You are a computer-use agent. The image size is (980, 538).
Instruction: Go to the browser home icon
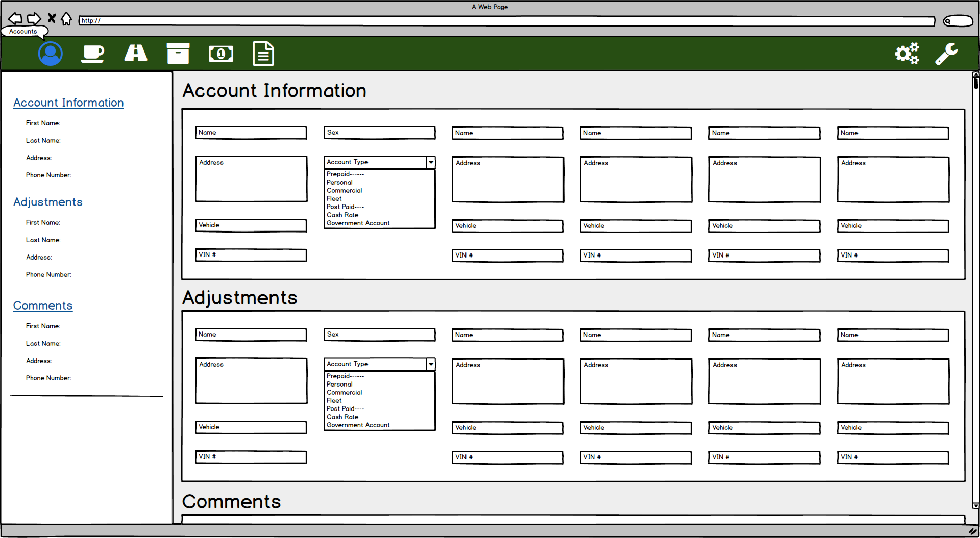(66, 18)
